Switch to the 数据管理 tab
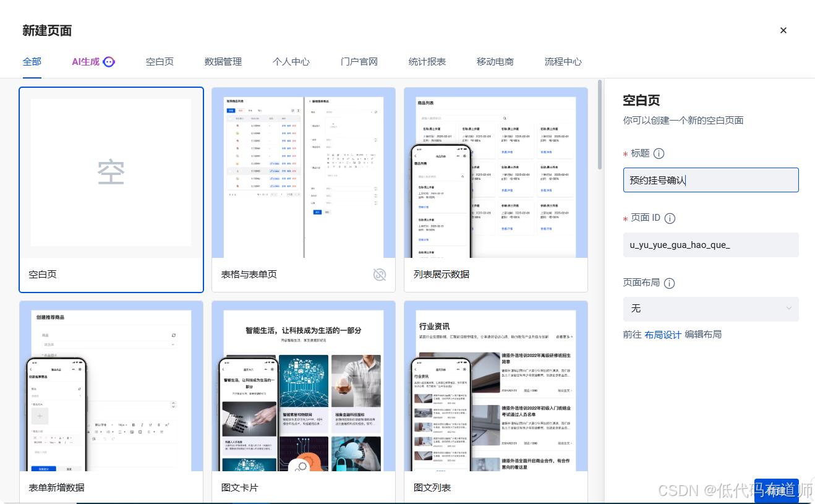The image size is (815, 504). [222, 61]
